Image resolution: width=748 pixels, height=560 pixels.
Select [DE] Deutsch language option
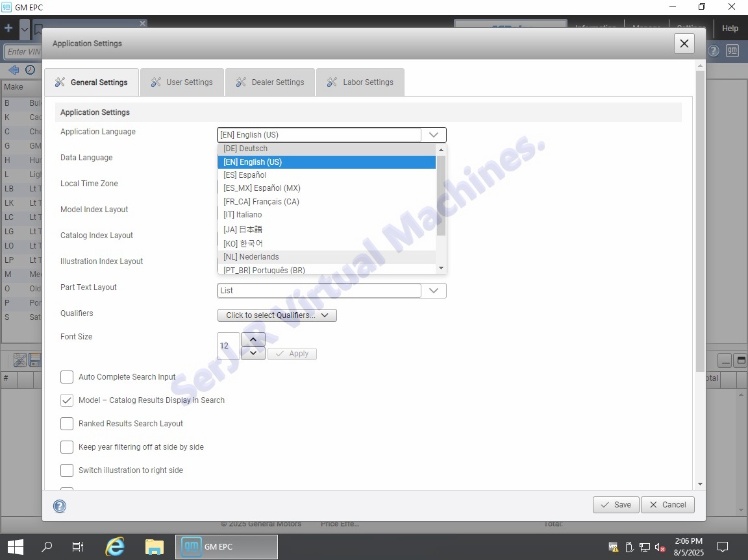point(327,149)
